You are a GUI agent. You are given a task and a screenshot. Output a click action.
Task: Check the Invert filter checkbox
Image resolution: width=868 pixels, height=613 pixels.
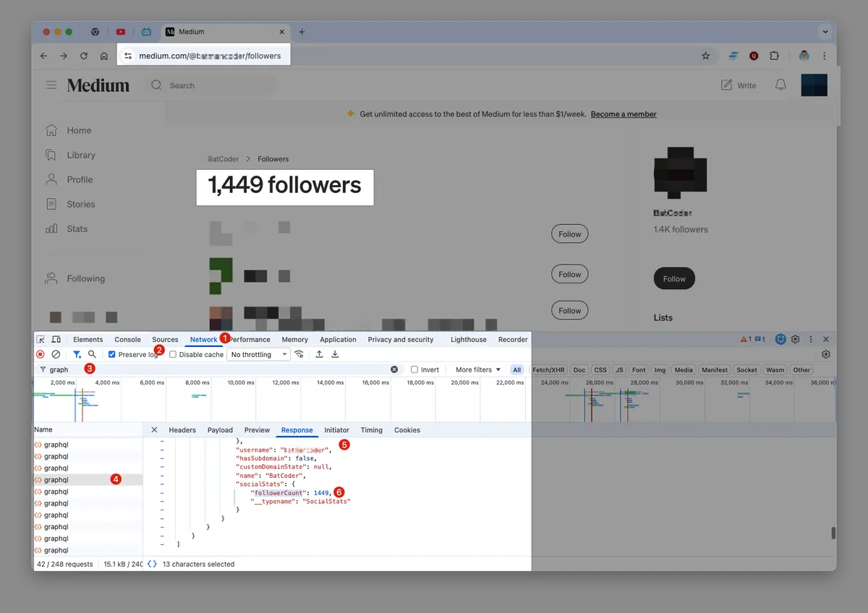(414, 369)
